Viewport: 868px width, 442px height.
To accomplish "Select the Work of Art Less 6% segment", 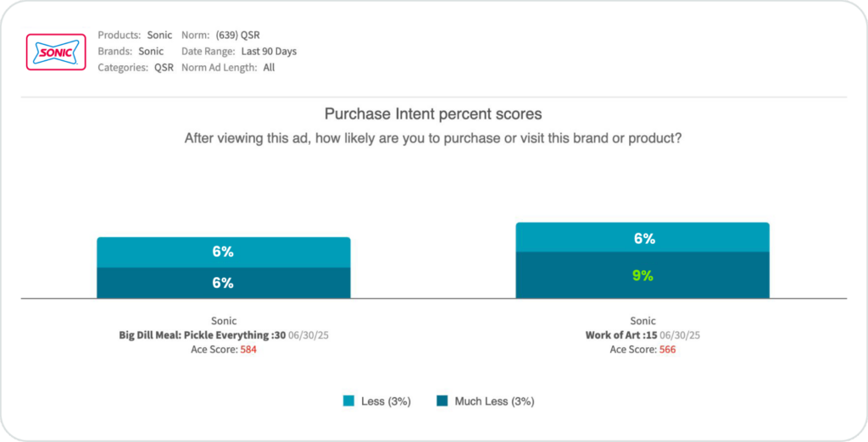I will click(x=643, y=237).
